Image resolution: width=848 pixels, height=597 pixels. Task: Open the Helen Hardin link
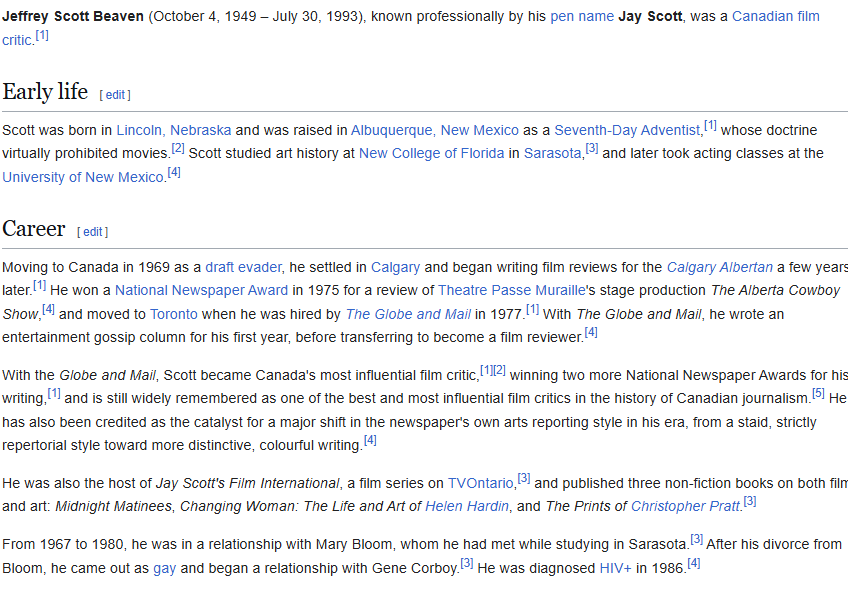467,506
